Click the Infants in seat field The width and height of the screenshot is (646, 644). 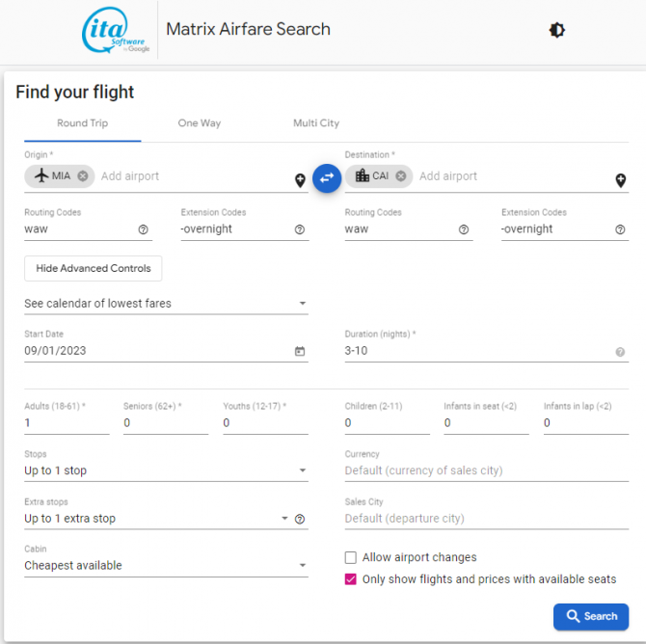486,423
